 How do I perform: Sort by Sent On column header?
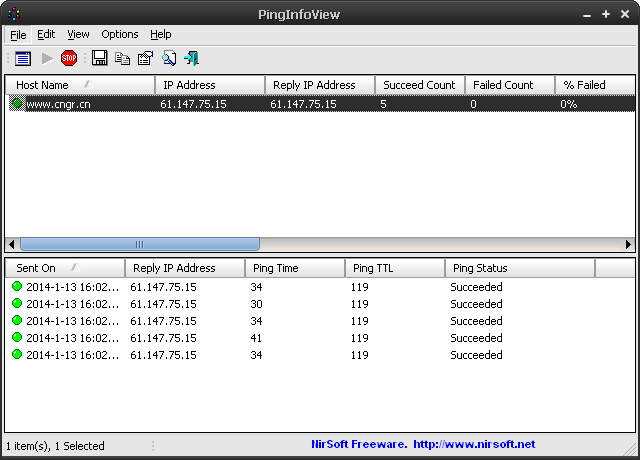pyautogui.click(x=65, y=268)
